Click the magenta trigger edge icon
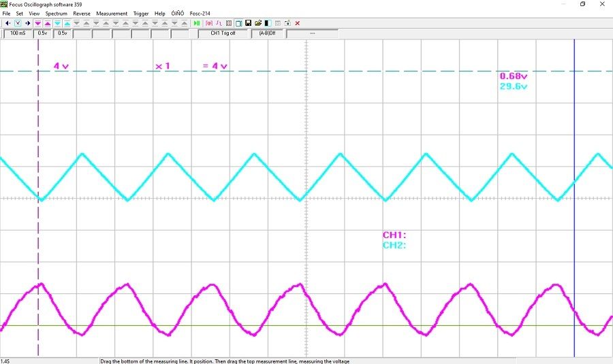 [x=219, y=23]
